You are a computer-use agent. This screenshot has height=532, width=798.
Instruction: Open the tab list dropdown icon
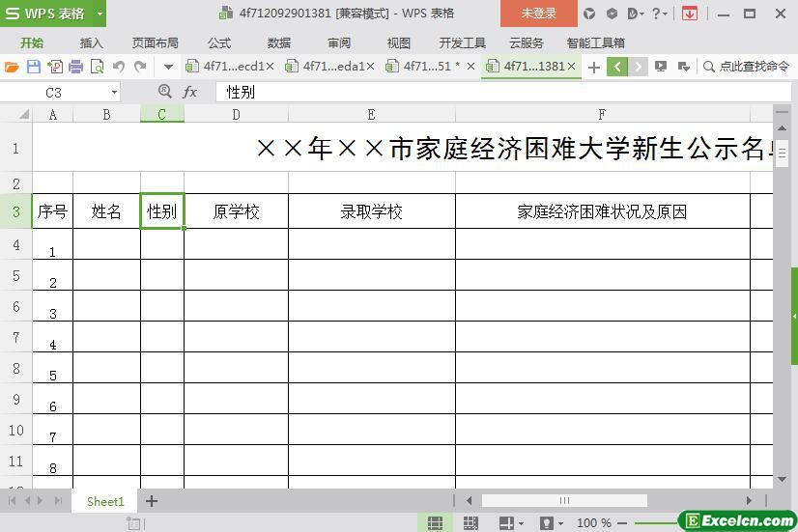point(683,67)
